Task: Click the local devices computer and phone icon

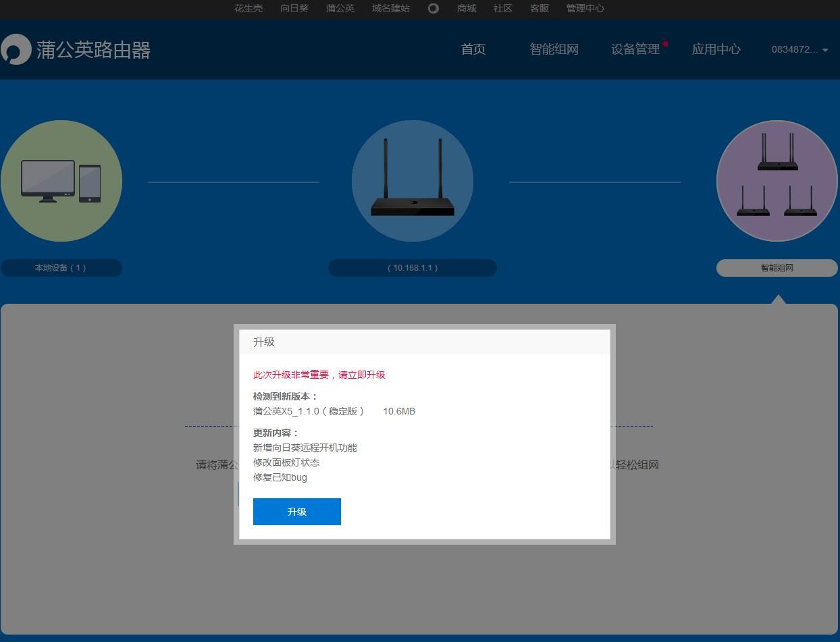Action: pyautogui.click(x=61, y=181)
